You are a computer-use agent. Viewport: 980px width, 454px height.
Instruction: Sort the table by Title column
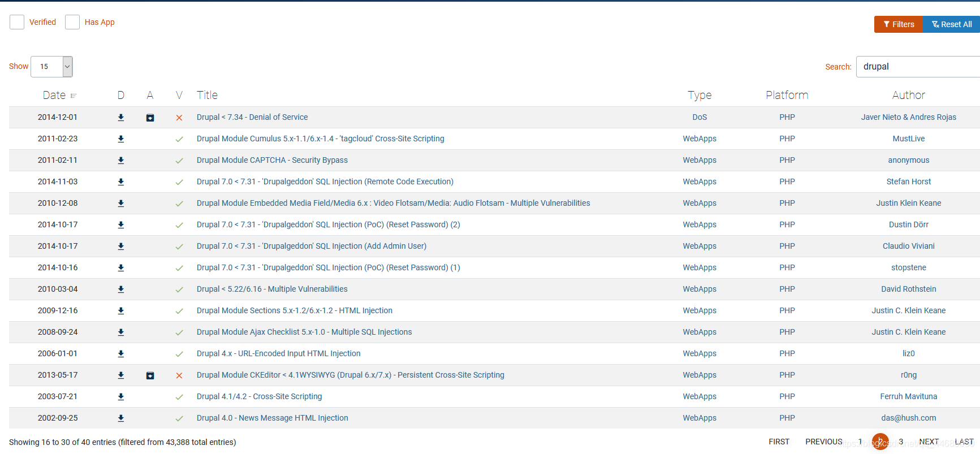tap(207, 95)
